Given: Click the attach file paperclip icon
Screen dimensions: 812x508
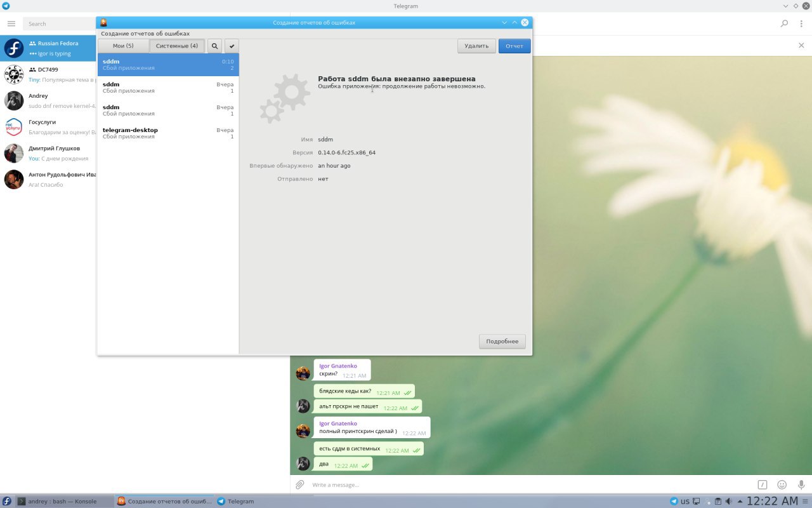Looking at the screenshot, I should pyautogui.click(x=300, y=485).
